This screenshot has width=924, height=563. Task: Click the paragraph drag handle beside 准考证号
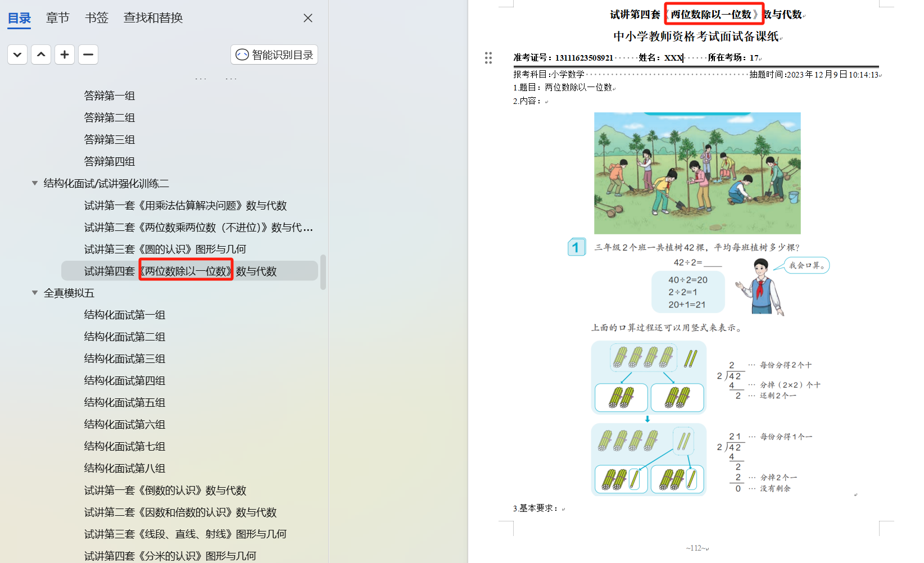[x=488, y=58]
